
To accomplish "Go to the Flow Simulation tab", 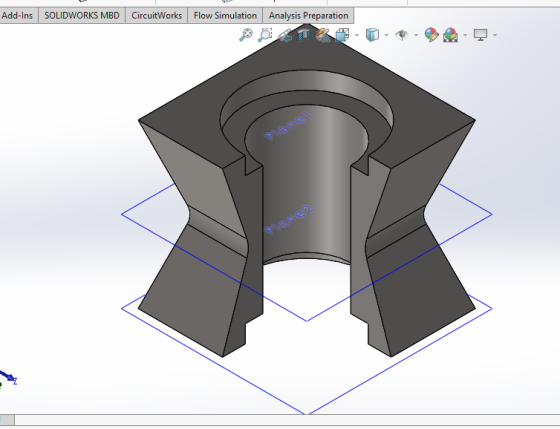I will (x=225, y=16).
